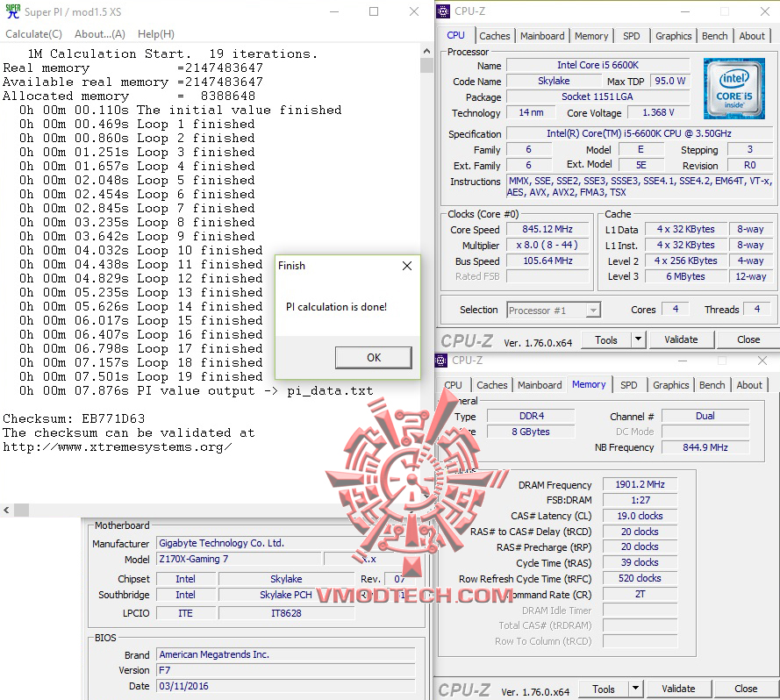The width and height of the screenshot is (780, 700).
Task: Click the top CPU-Z window title icon
Action: [443, 11]
